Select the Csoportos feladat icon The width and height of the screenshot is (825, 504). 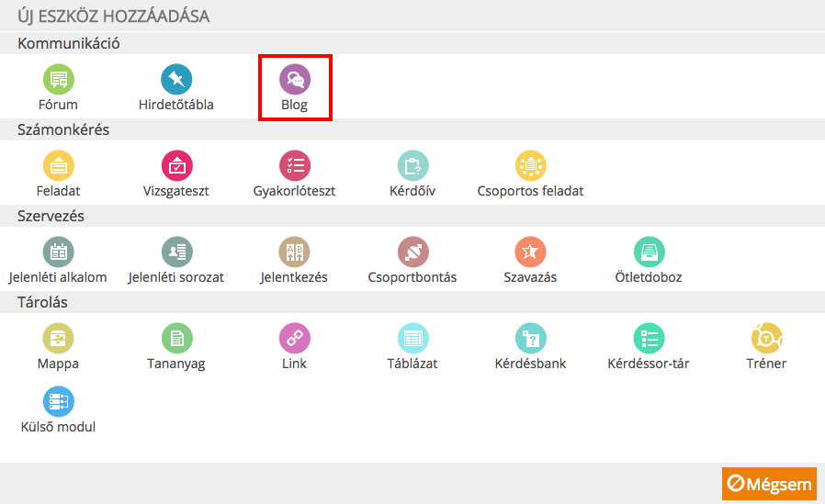coord(530,165)
